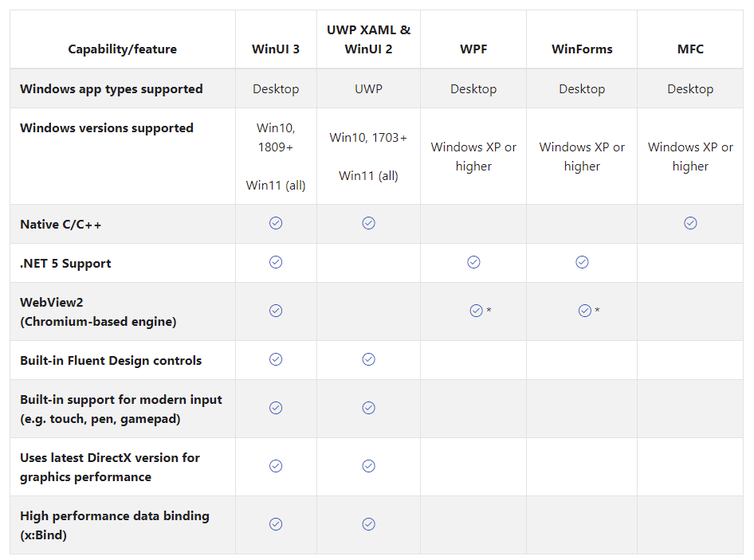Viewport: 754px width, 560px height.
Task: Click the WPF WebView2 checkmark with asterisk
Action: pyautogui.click(x=476, y=311)
